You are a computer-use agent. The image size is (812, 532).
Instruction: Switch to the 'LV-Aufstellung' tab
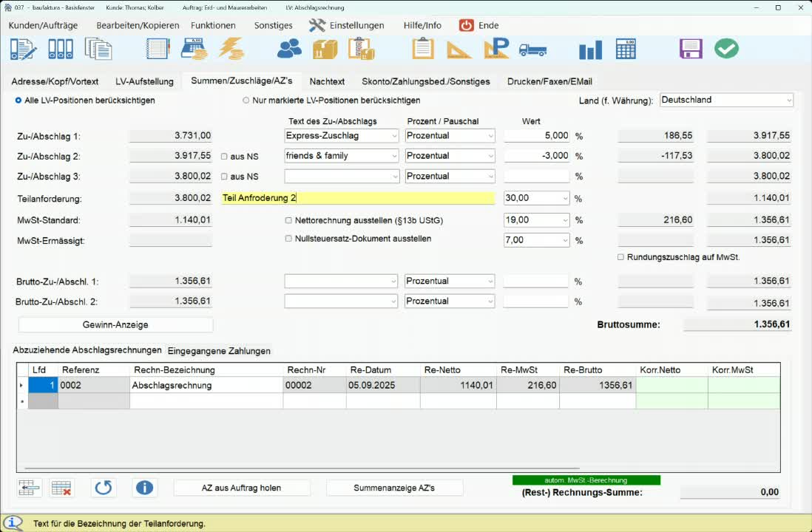click(x=144, y=81)
